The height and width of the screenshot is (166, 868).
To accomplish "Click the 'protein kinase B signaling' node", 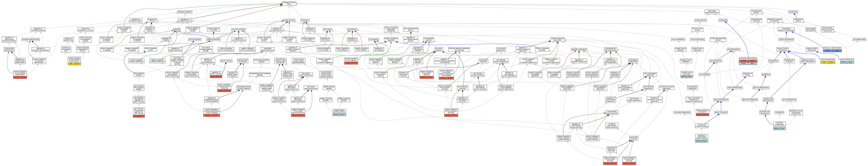I will tap(243, 61).
